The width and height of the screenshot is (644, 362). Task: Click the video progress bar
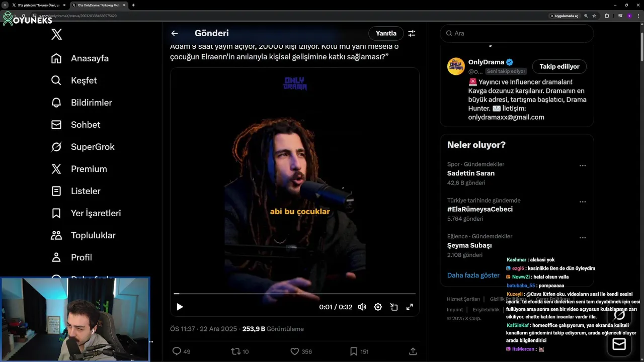click(x=295, y=294)
